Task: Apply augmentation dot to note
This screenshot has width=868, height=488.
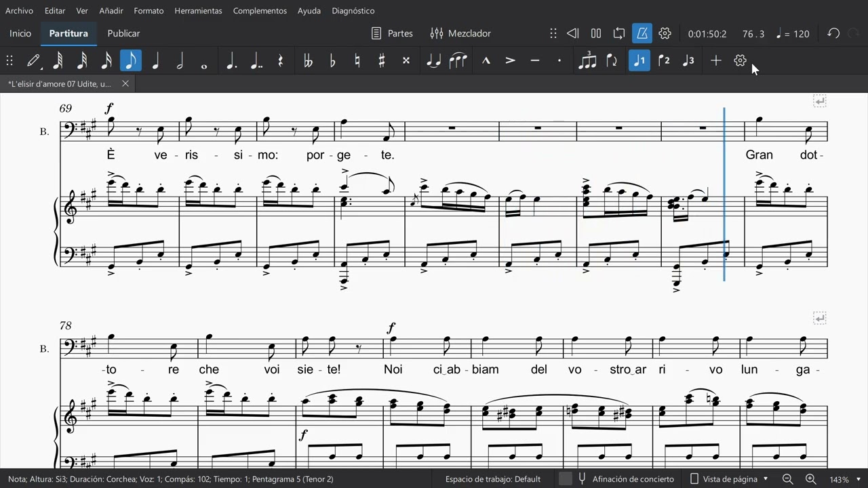Action: (x=231, y=60)
